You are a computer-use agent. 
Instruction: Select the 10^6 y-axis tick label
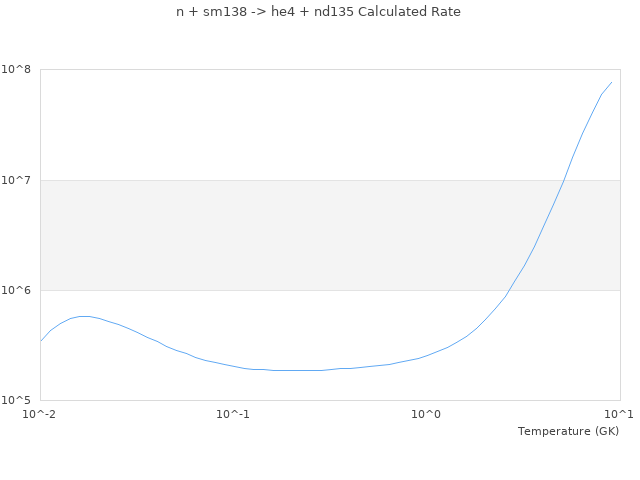pyautogui.click(x=19, y=290)
